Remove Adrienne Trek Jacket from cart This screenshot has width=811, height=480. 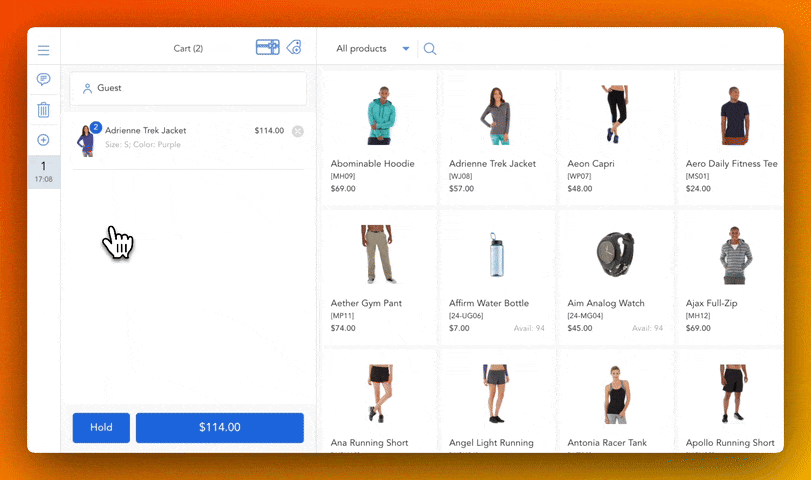[298, 131]
